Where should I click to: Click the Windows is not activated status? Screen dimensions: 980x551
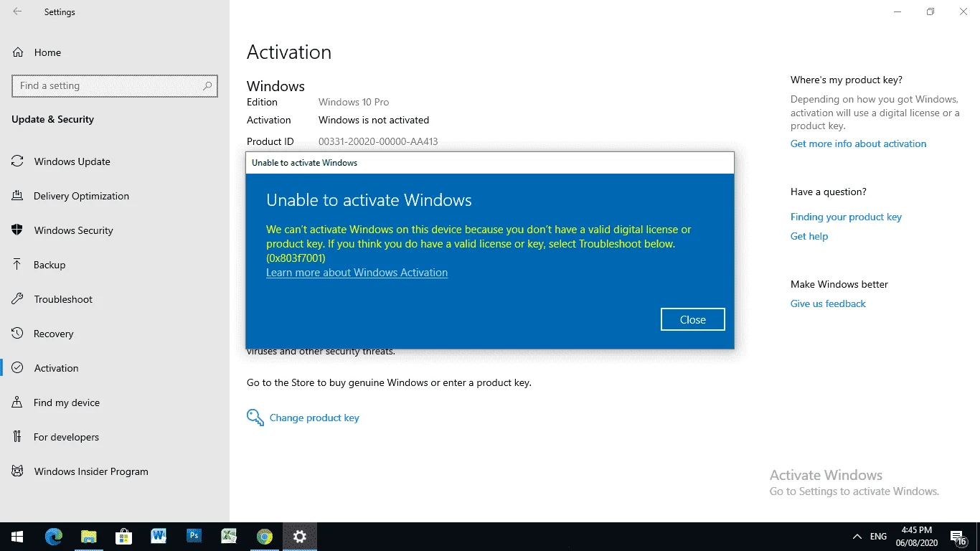point(374,120)
